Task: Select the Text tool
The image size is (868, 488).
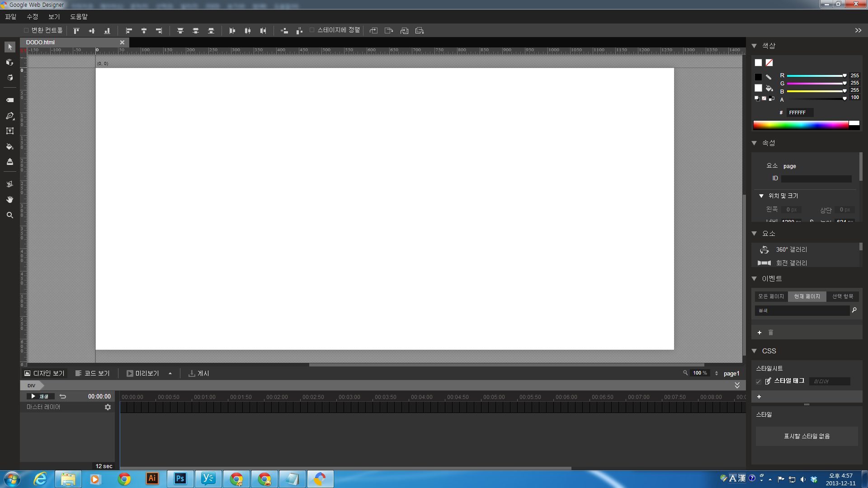Action: tap(9, 131)
